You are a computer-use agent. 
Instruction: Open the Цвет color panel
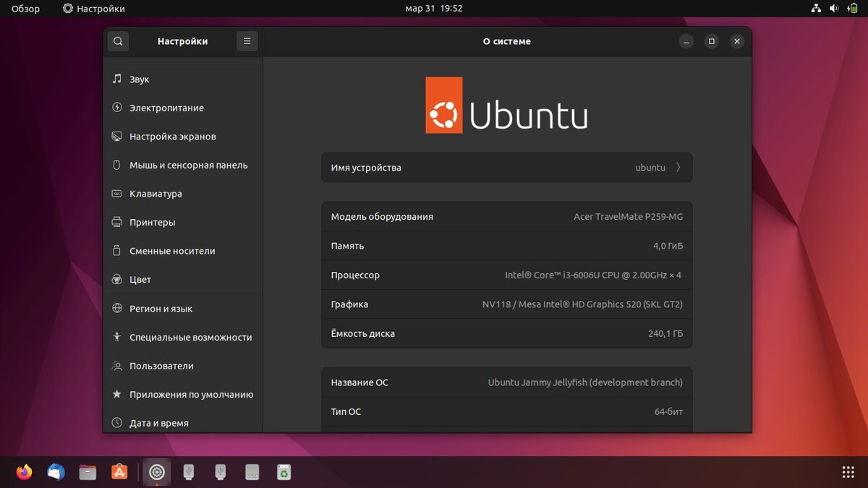[182, 279]
